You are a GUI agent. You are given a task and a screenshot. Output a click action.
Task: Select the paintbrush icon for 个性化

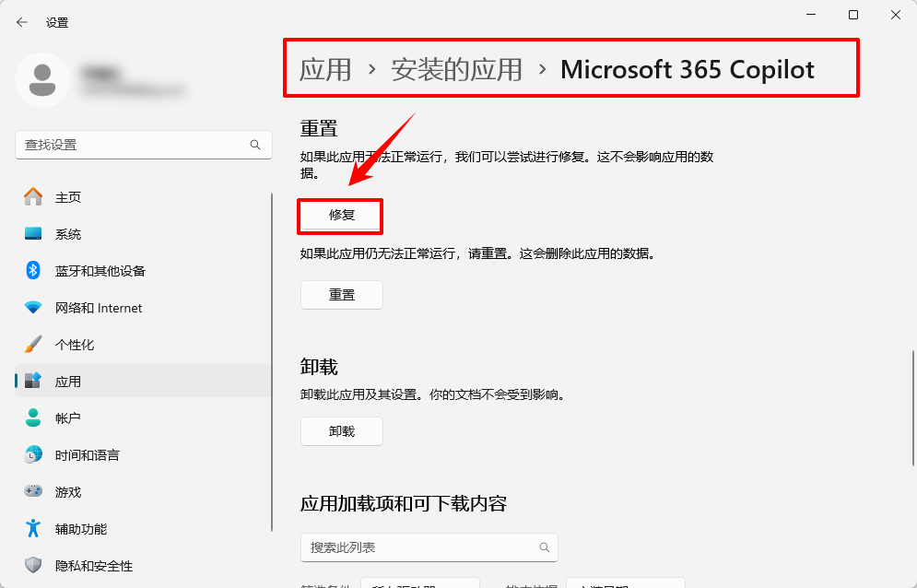point(33,344)
